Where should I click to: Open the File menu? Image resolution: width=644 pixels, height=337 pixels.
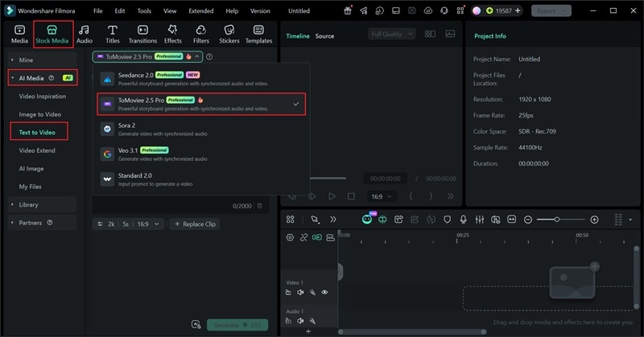click(97, 11)
